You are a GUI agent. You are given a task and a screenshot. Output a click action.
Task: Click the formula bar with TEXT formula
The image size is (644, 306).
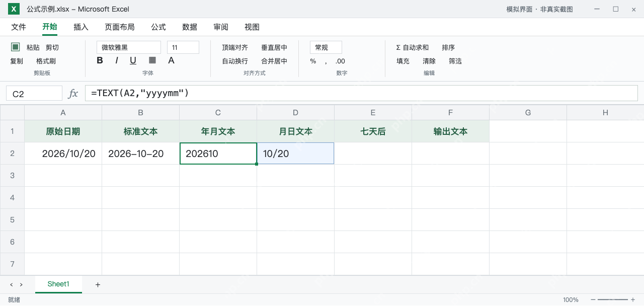(x=361, y=93)
